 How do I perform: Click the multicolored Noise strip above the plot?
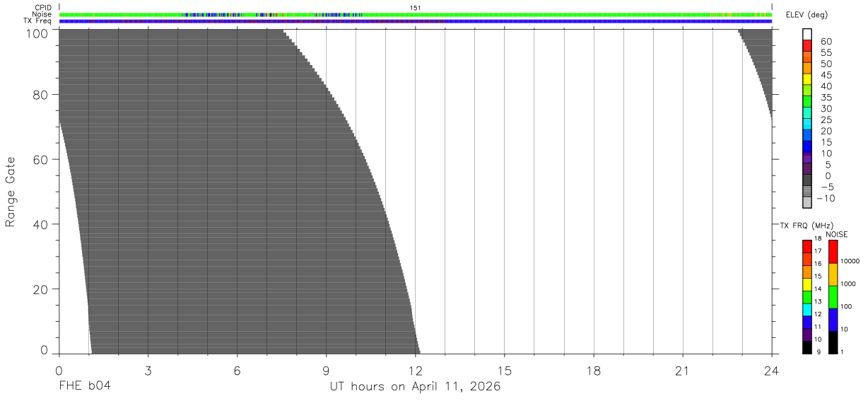[416, 14]
